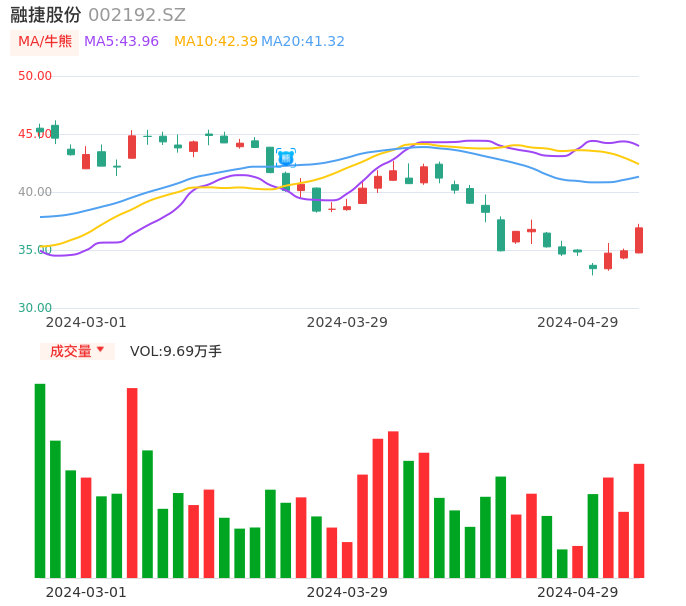
Task: Click the 50.00 price axis label
Action: click(x=35, y=76)
